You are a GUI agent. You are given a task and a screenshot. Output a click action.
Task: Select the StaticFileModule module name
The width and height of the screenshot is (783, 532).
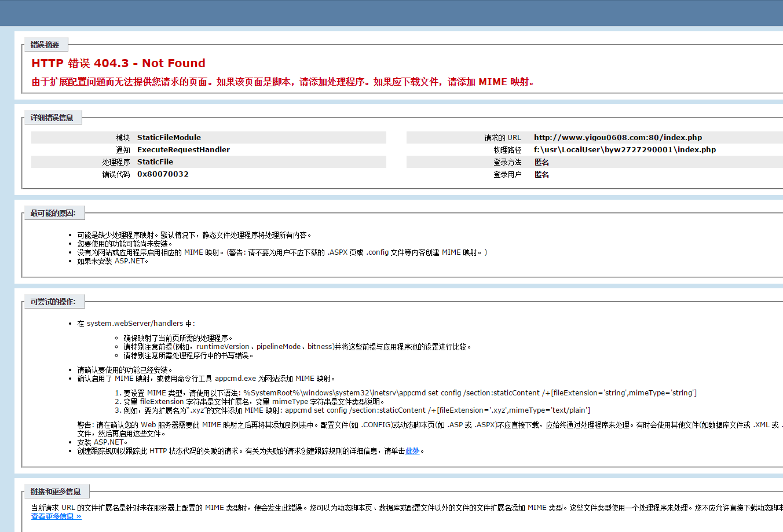(169, 137)
